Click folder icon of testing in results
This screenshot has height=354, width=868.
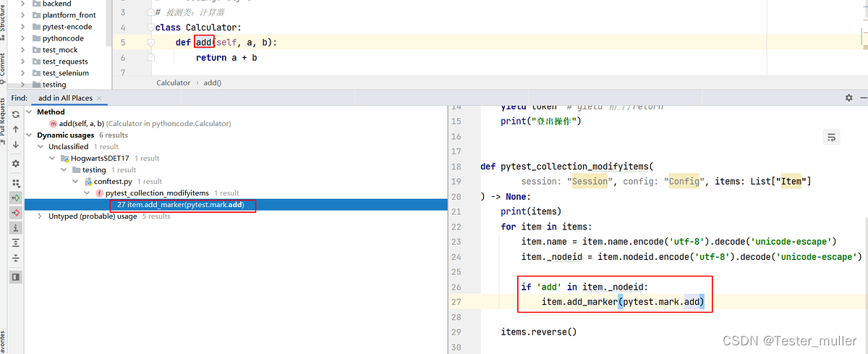(77, 169)
